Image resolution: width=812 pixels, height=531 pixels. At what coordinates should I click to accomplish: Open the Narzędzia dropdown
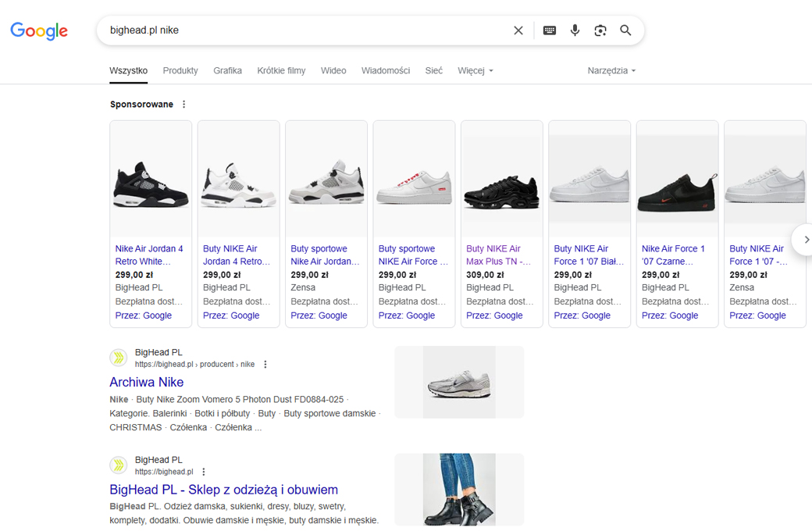click(611, 70)
